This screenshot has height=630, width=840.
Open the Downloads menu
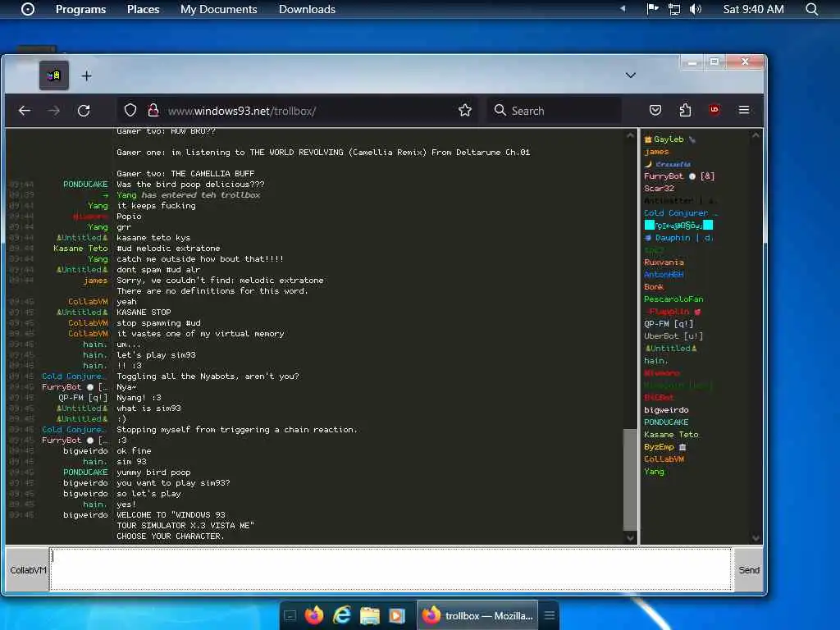[307, 9]
